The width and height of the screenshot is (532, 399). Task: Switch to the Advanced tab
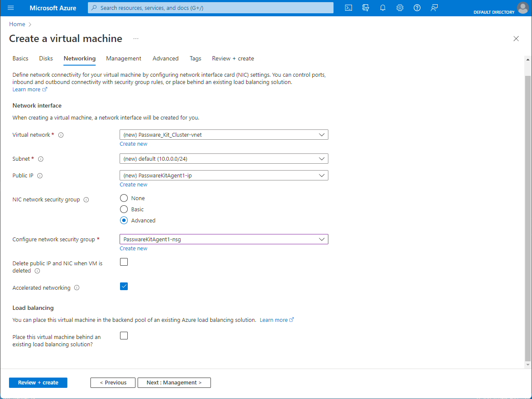165,58
